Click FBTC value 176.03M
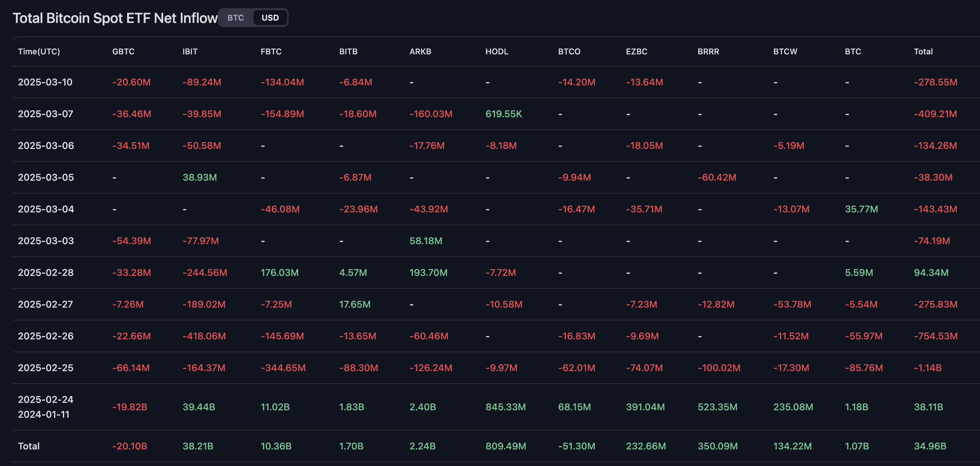This screenshot has height=466, width=980. pyautogui.click(x=279, y=273)
